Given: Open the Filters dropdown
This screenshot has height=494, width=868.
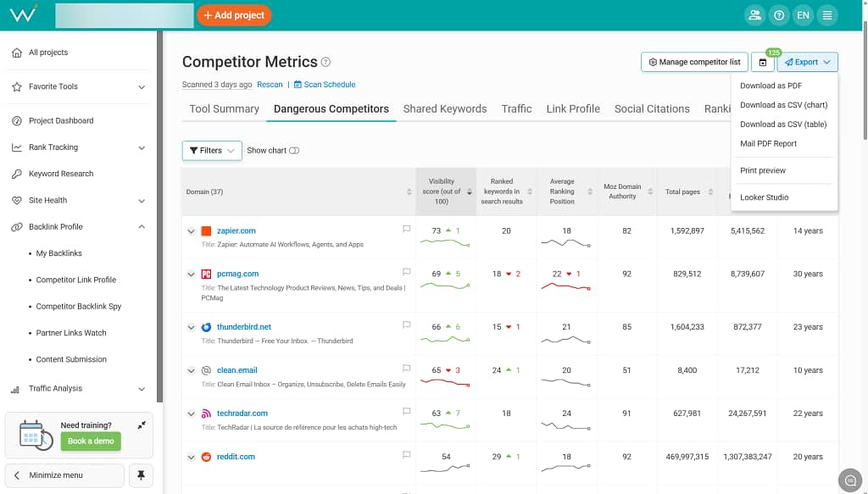Looking at the screenshot, I should [x=212, y=151].
